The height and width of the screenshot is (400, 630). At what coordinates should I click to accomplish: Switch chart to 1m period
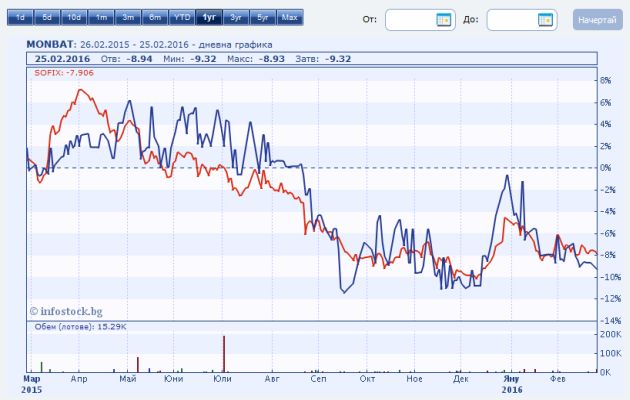[101, 18]
